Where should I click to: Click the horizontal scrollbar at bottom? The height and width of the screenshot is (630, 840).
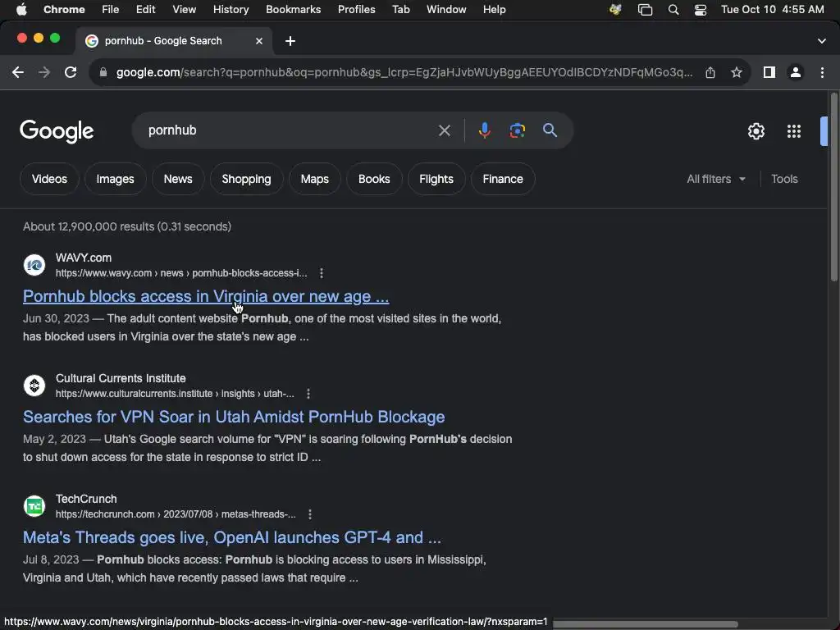pyautogui.click(x=645, y=624)
